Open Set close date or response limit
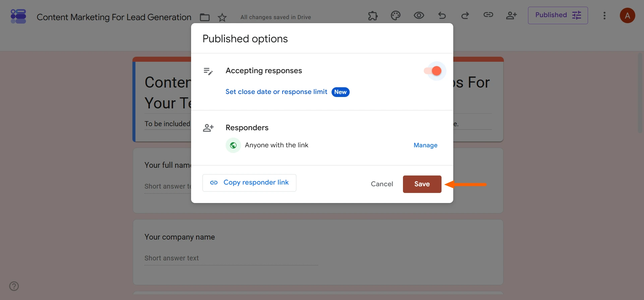Screen dimensions: 644x300 coord(276,92)
